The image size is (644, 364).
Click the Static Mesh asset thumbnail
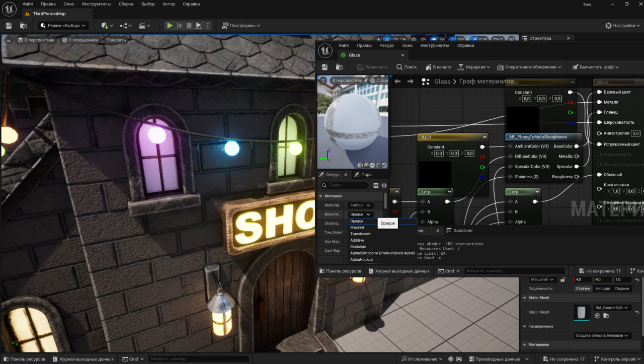tap(582, 312)
